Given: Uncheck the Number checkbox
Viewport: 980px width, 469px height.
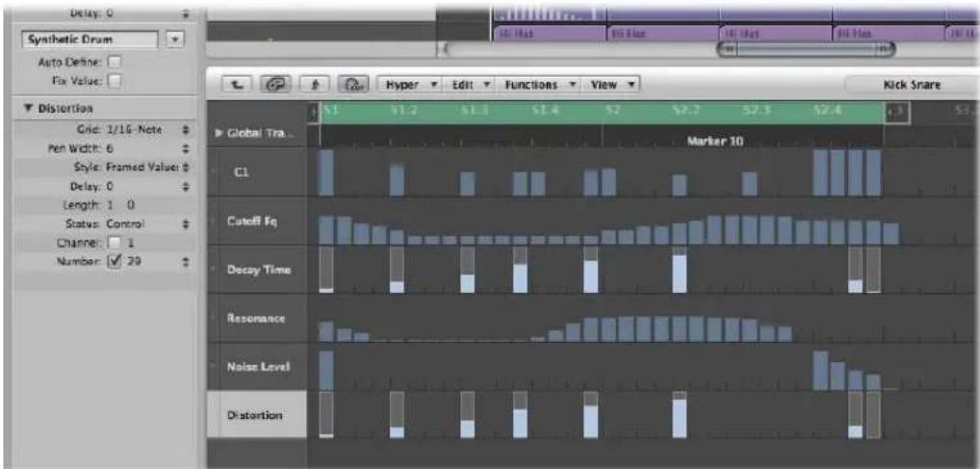Looking at the screenshot, I should pyautogui.click(x=115, y=263).
